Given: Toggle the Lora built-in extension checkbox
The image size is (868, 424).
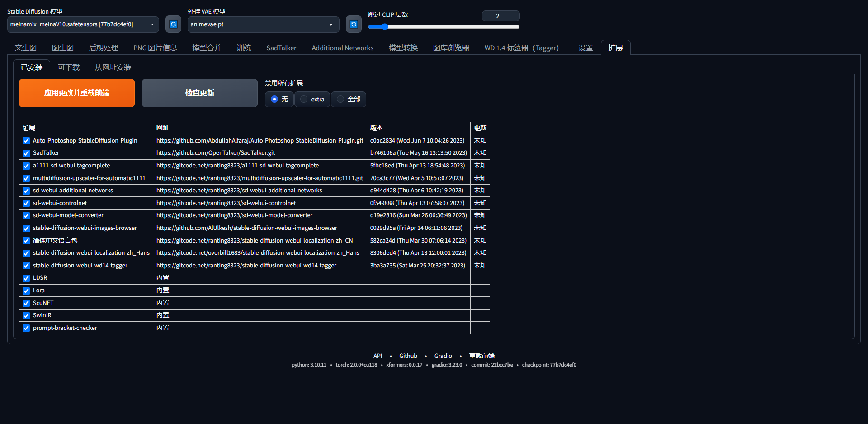Looking at the screenshot, I should click(x=26, y=291).
